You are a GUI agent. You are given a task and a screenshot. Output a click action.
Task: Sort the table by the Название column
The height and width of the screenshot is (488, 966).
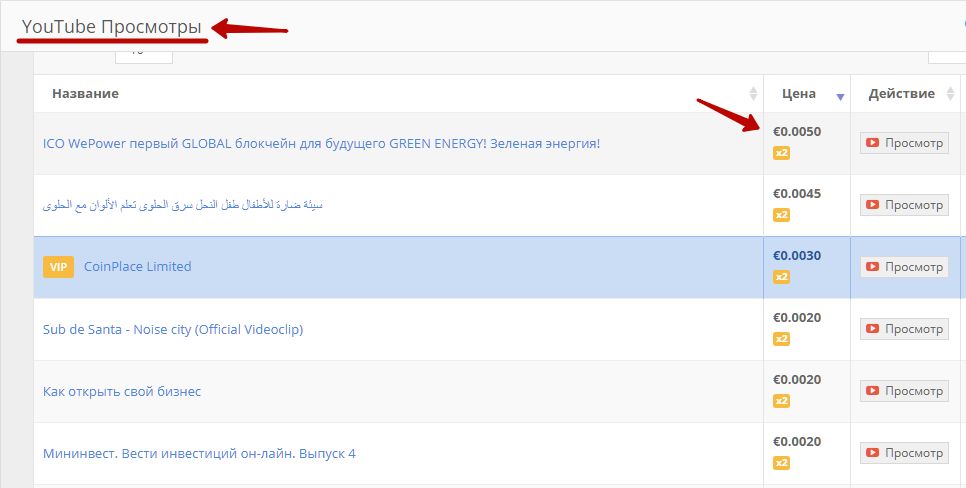(x=86, y=93)
